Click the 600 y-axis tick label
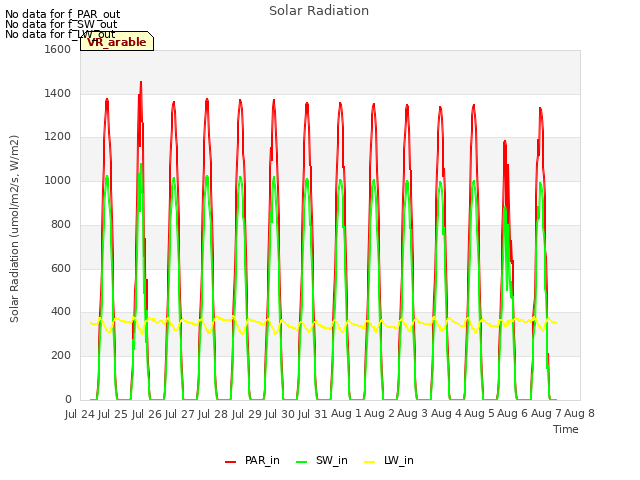 pos(61,269)
